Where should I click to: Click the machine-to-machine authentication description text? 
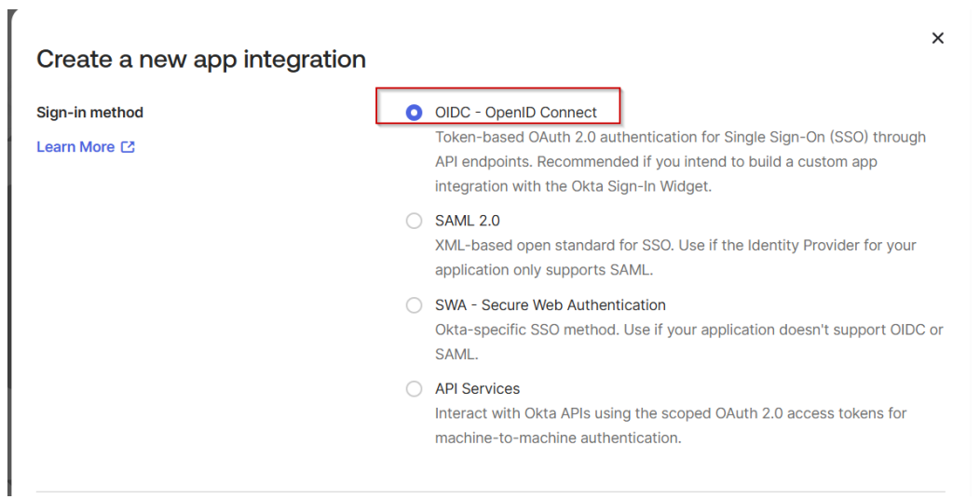[x=558, y=438]
